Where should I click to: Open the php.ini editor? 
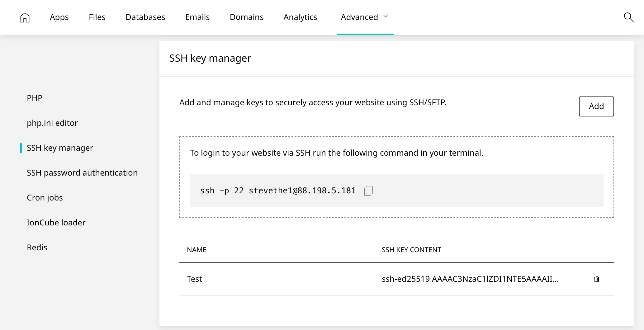click(x=52, y=123)
